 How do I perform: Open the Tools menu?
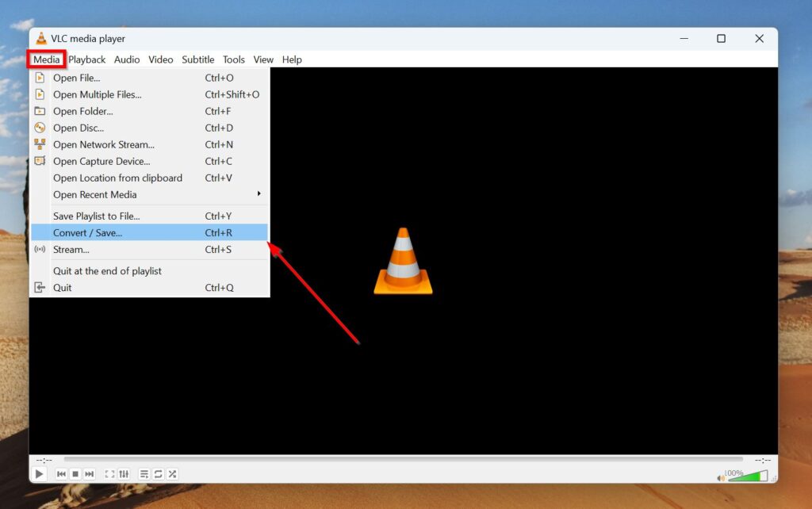233,59
